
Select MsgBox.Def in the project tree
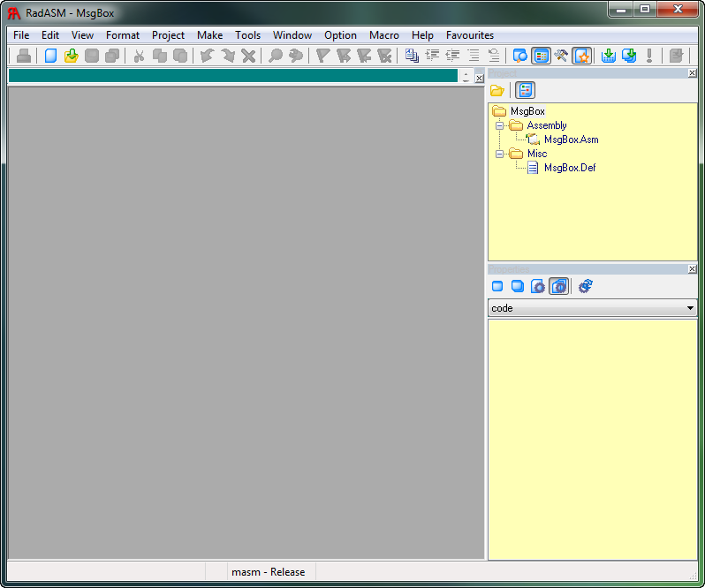point(570,168)
